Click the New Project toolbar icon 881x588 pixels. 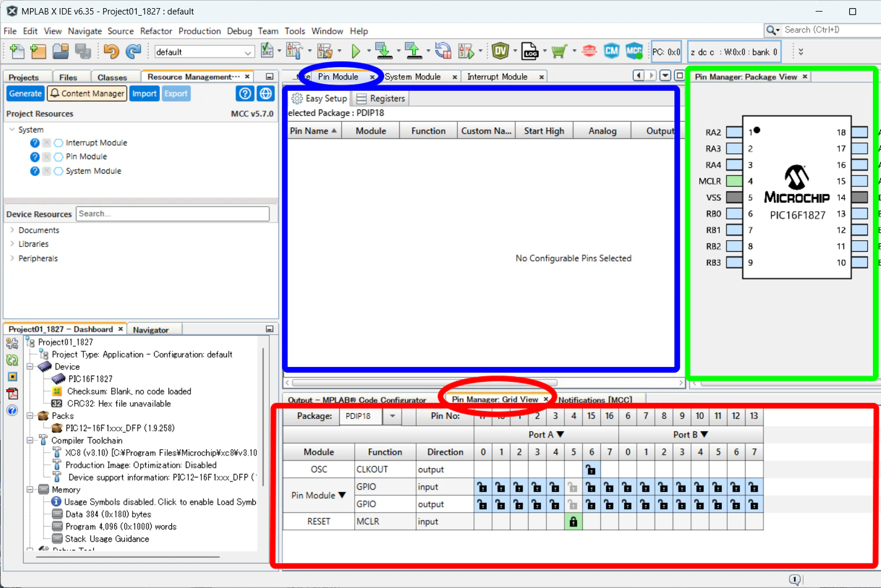[38, 52]
